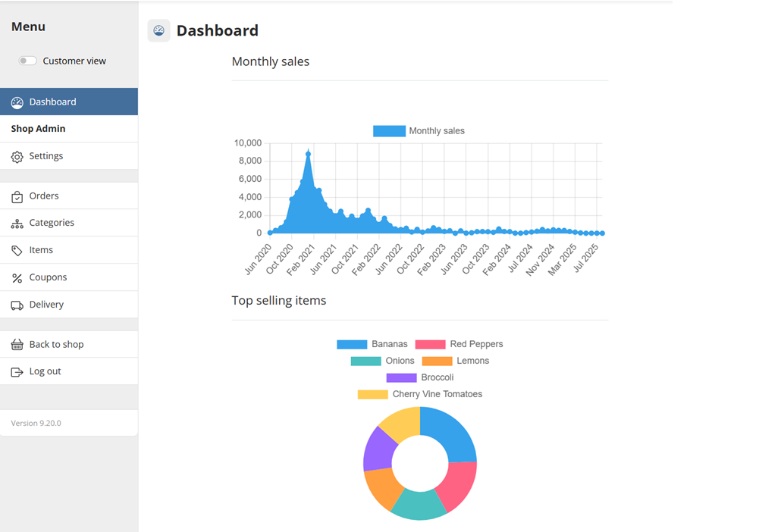Click the Categories hierarchy icon
Viewport: 759px width, 532px height.
click(x=17, y=224)
